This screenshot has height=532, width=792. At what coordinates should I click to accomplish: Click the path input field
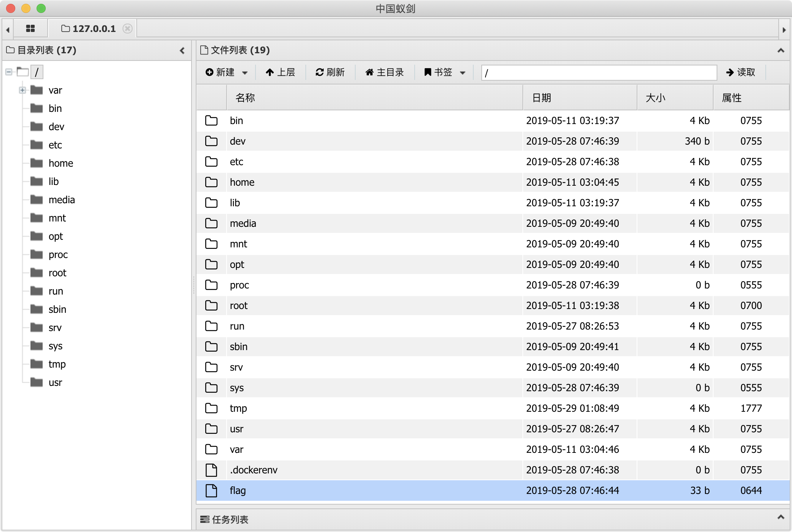[599, 72]
